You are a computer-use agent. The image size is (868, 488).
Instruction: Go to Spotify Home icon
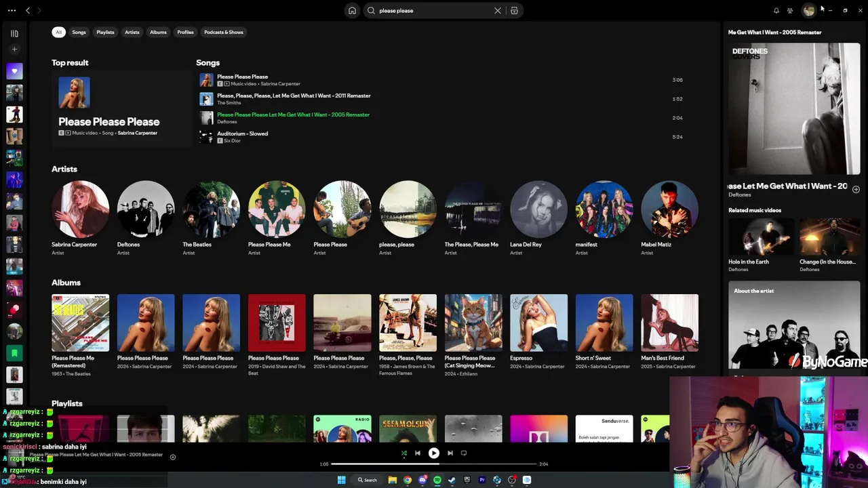[x=352, y=11]
